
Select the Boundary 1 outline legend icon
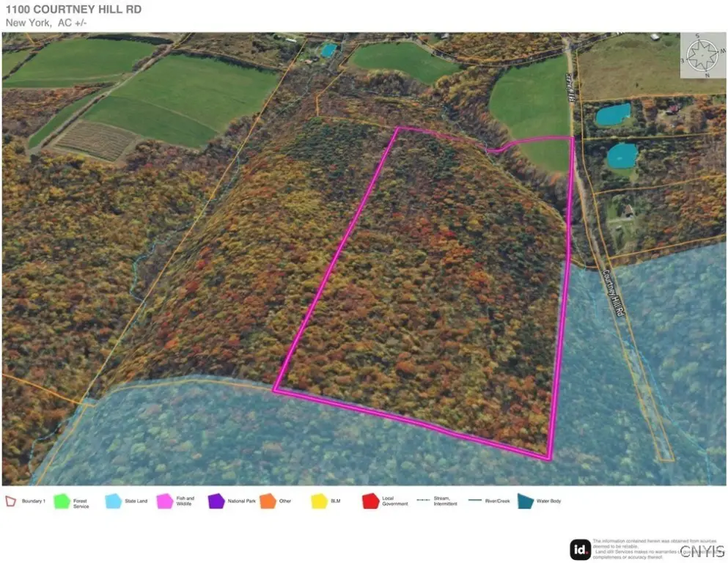tap(11, 501)
